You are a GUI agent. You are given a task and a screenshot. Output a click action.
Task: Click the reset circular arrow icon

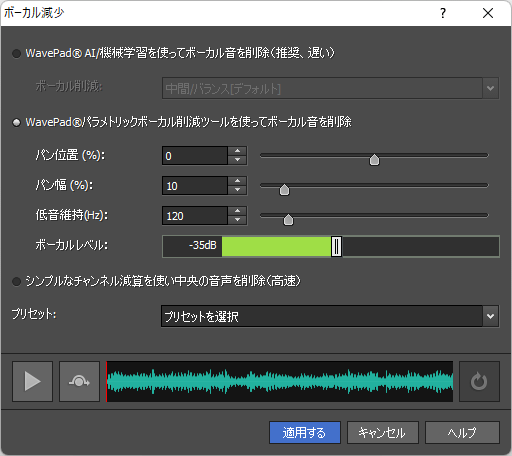[479, 381]
